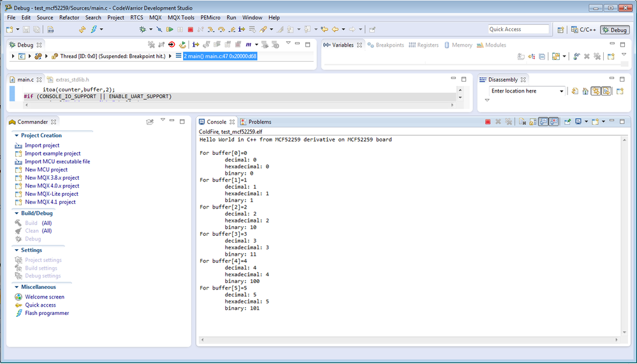Click Clear Console icon
This screenshot has height=364, width=637.
click(x=522, y=122)
